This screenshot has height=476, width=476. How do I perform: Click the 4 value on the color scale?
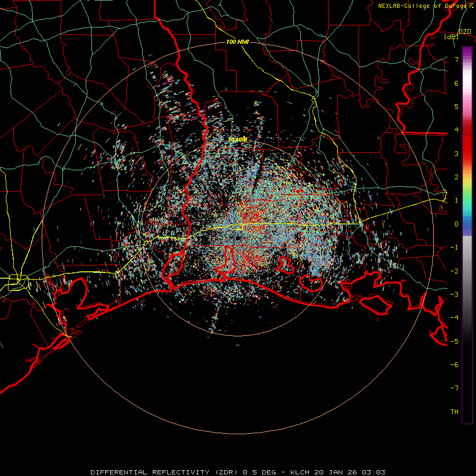click(x=456, y=130)
